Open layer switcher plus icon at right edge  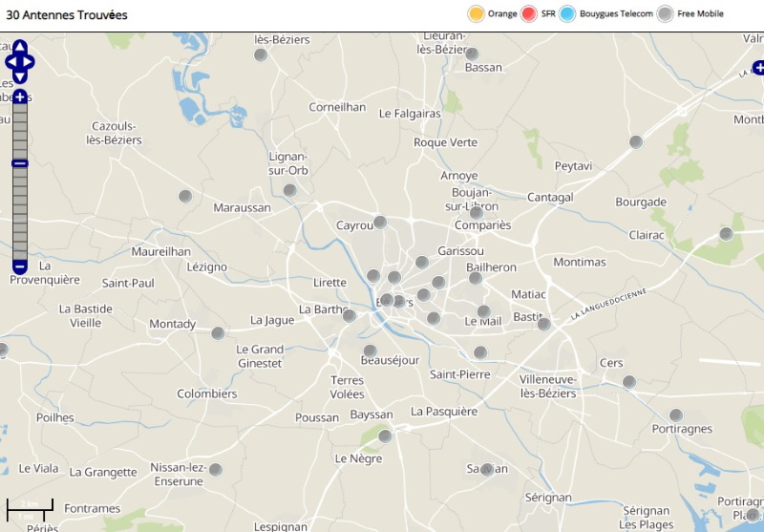point(758,68)
